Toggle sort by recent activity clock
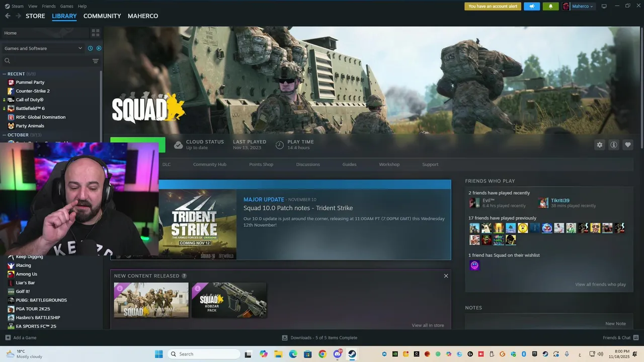This screenshot has width=644, height=362. pyautogui.click(x=91, y=48)
